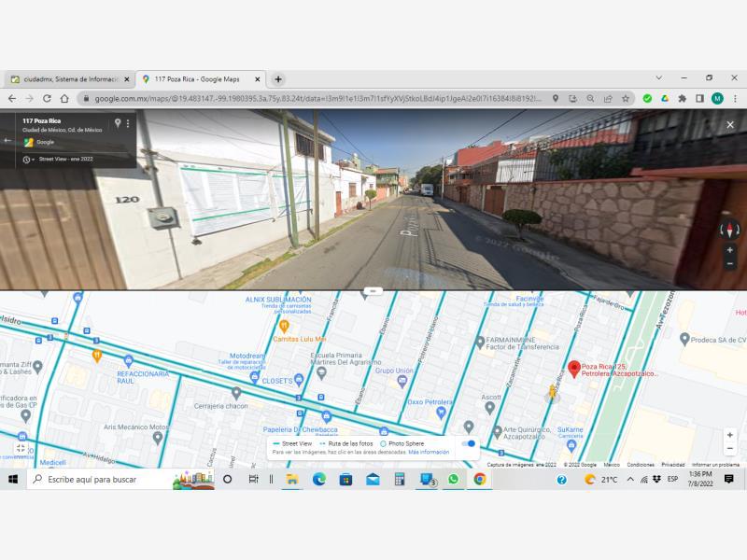Zoom in on the lower map
The image size is (747, 560).
coord(730,435)
